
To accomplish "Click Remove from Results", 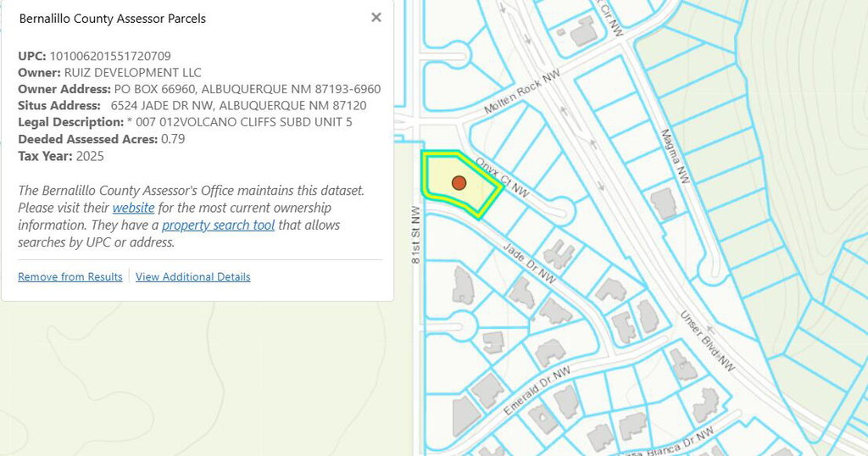I will (x=70, y=277).
